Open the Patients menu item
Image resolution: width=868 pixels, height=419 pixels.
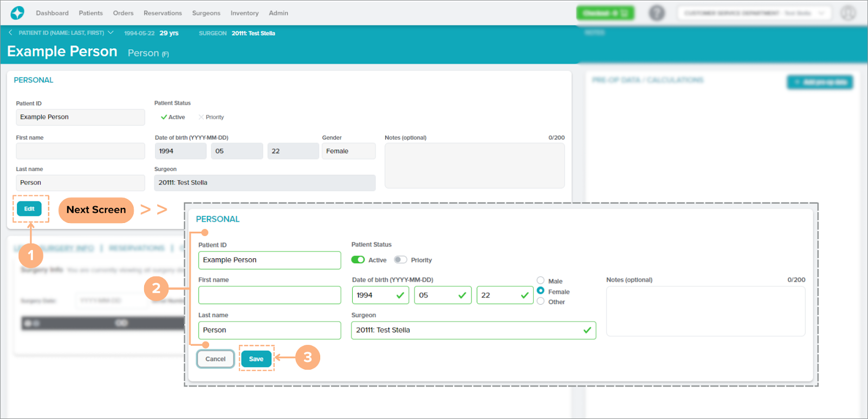point(90,13)
